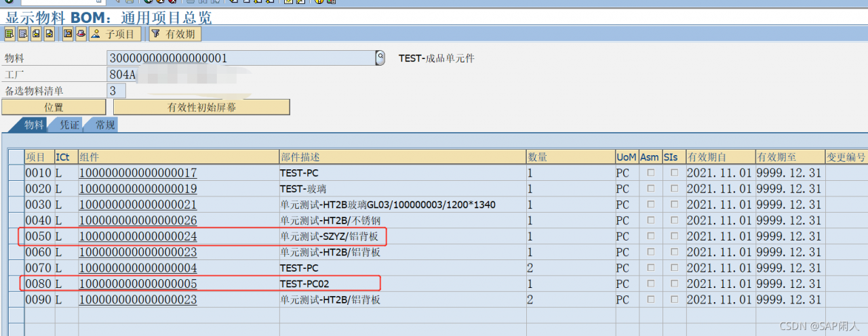This screenshot has height=336, width=868.
Task: Toggle SIs checkbox for item 0050
Action: [x=674, y=236]
